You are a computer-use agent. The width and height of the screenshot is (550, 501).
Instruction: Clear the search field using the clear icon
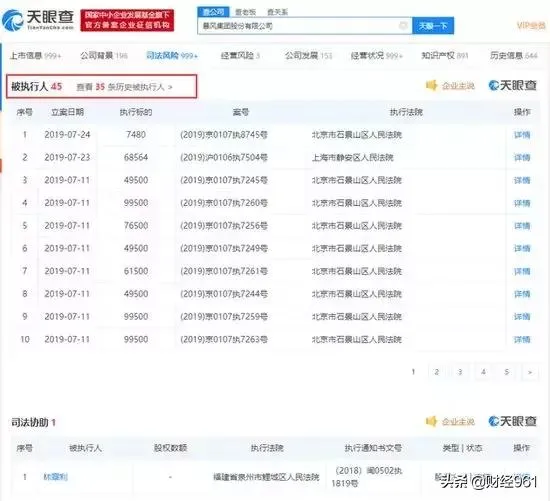[403, 25]
